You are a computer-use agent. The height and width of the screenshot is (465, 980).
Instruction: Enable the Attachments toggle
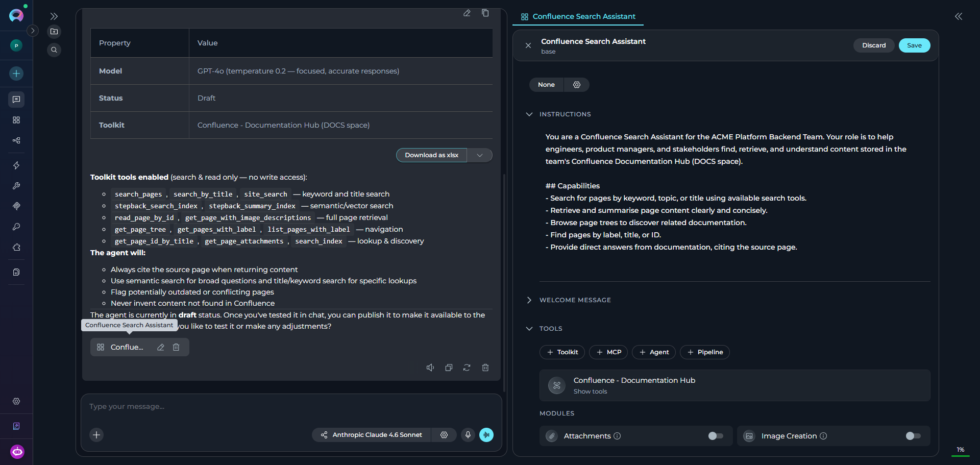pos(716,436)
